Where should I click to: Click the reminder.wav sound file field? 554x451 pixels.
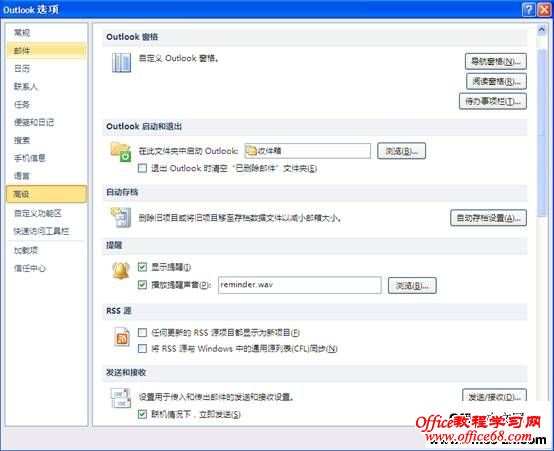(300, 285)
